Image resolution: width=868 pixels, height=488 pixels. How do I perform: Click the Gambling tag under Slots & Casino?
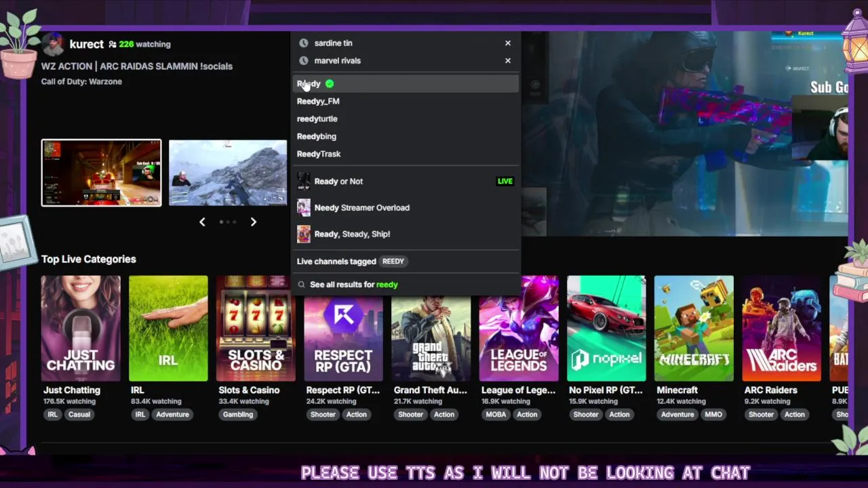(x=238, y=414)
